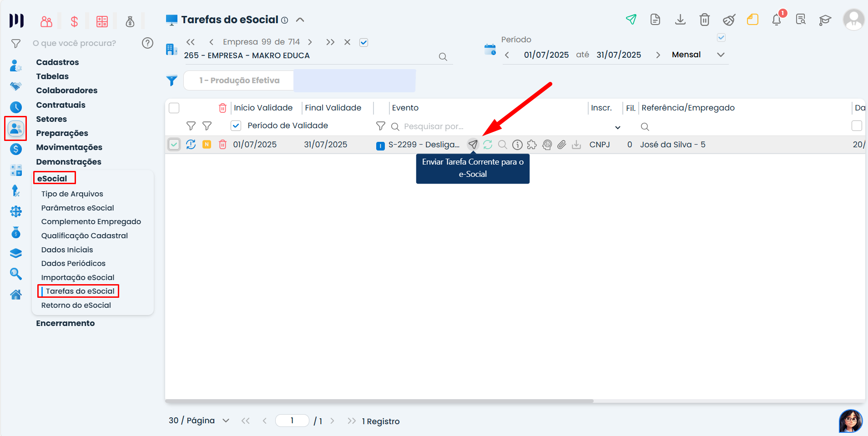Go to next company with right chevron

click(x=310, y=42)
